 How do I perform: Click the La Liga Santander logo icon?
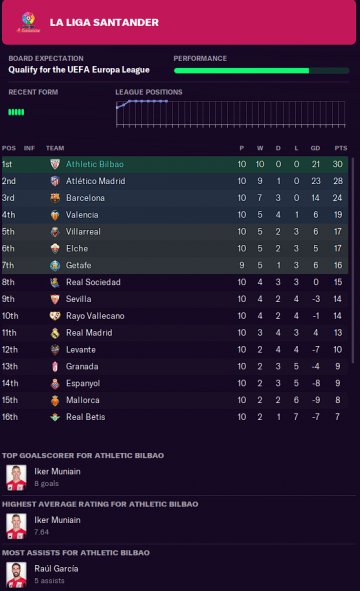click(x=28, y=22)
